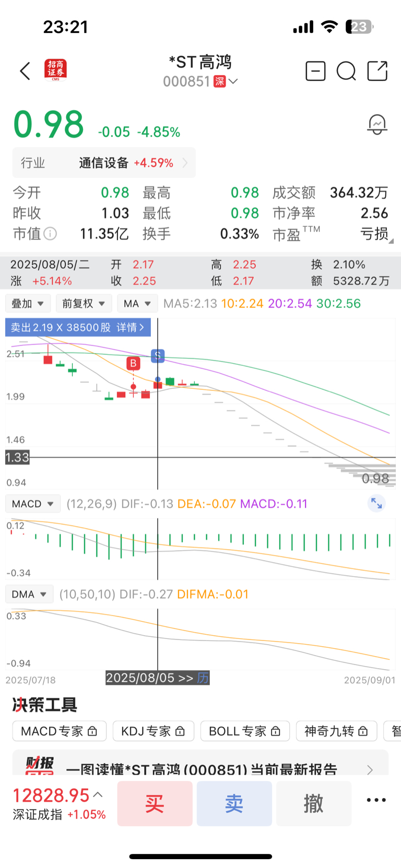Viewport: 401px width, 868px height.
Task: Tap the DEA:-0.07 readout text
Action: pyautogui.click(x=207, y=504)
